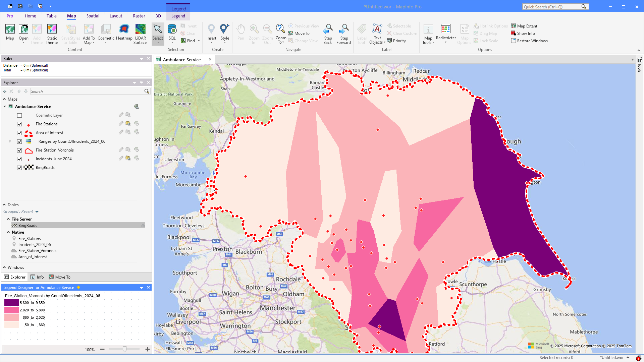Image resolution: width=644 pixels, height=362 pixels.
Task: Open the Grouped Recent dropdown
Action: (37, 212)
